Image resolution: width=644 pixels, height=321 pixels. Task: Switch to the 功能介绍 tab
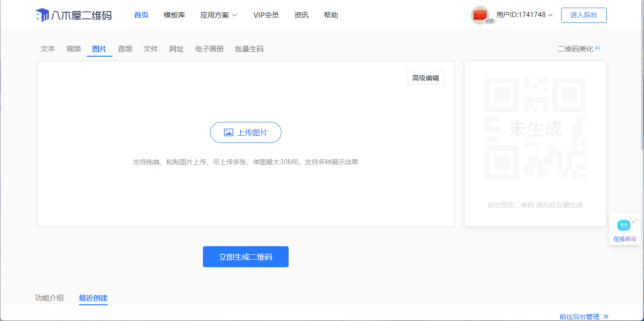click(49, 298)
